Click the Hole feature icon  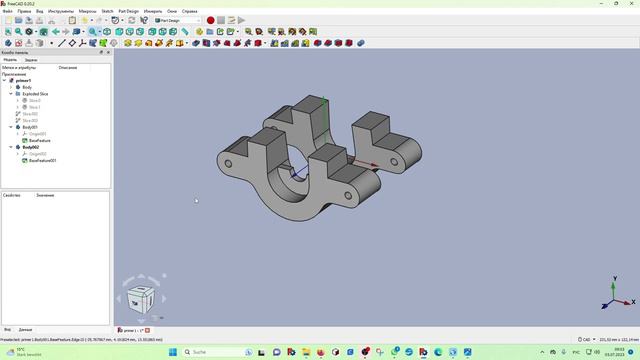click(207, 43)
